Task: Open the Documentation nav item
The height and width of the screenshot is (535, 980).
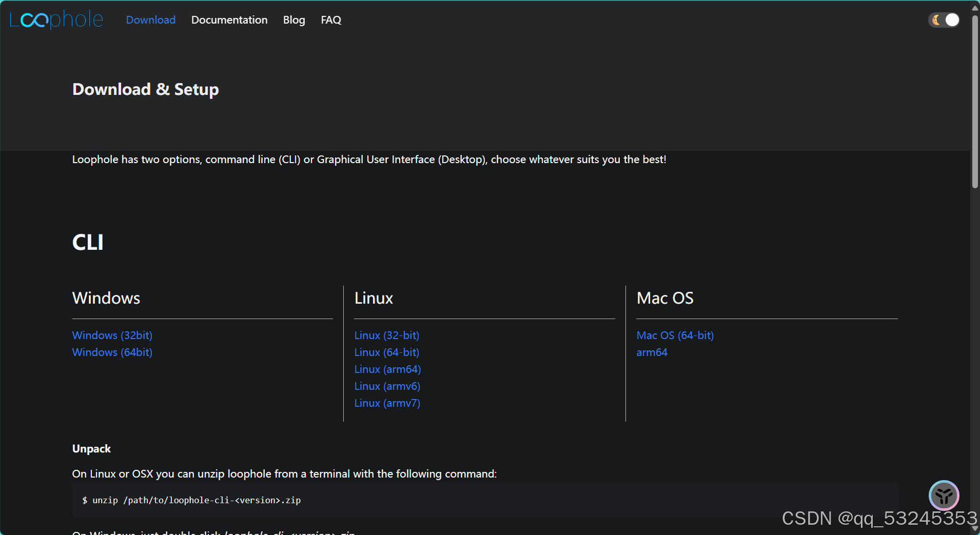Action: 229,20
